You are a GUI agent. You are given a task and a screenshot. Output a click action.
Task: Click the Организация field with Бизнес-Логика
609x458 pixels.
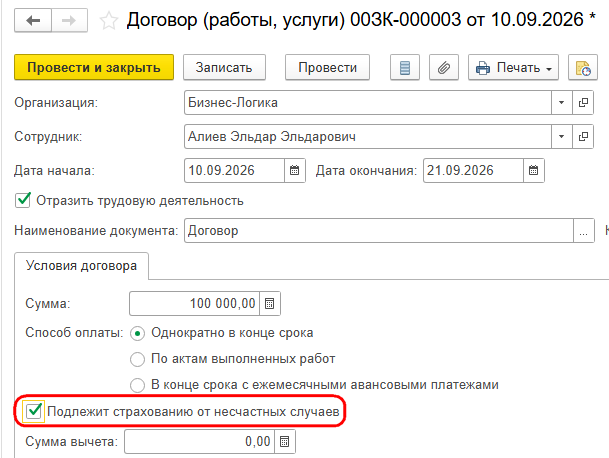pyautogui.click(x=367, y=103)
